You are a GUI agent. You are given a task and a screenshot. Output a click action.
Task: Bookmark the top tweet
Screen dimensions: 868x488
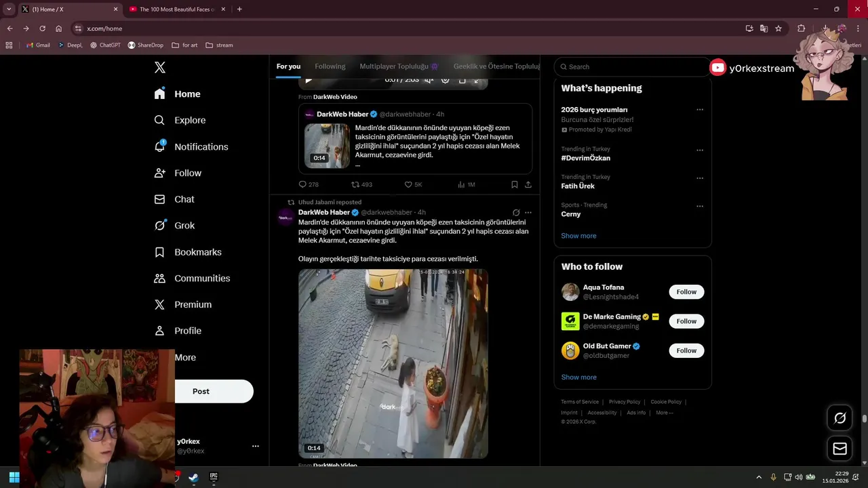point(515,184)
